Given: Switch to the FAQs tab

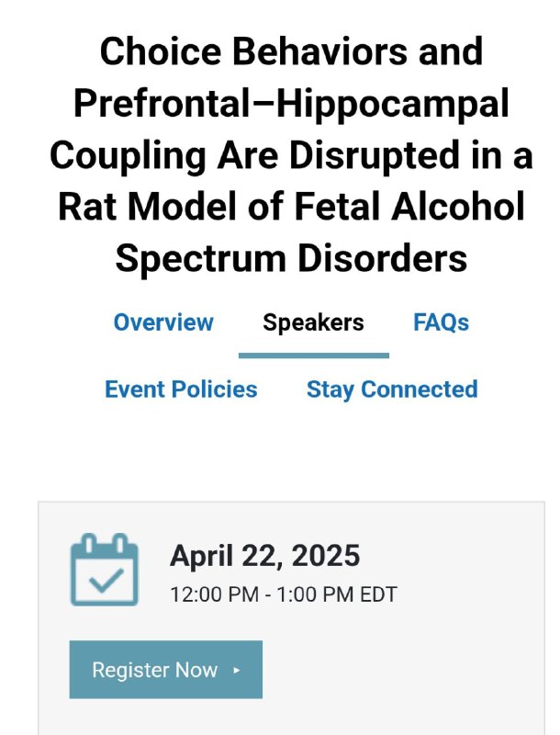Looking at the screenshot, I should coord(441,322).
